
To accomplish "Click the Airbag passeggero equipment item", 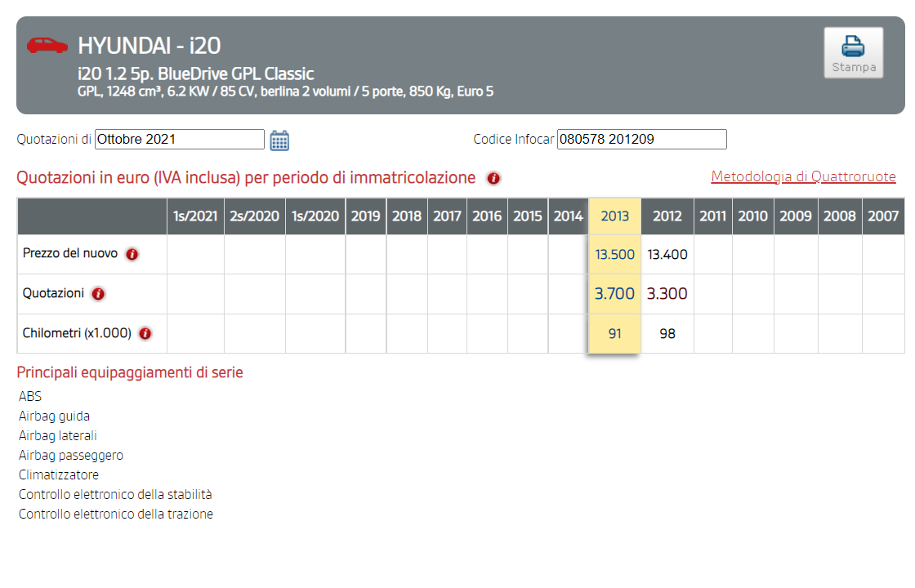I will (x=70, y=455).
